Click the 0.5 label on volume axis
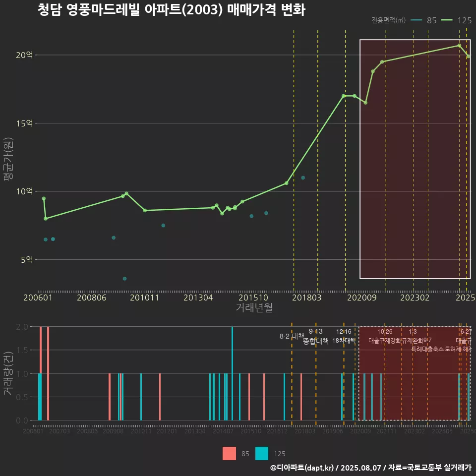 click(x=22, y=397)
